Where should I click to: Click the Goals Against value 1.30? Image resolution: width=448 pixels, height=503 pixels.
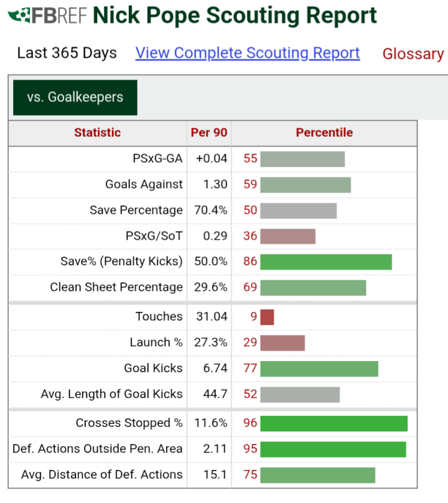click(215, 184)
